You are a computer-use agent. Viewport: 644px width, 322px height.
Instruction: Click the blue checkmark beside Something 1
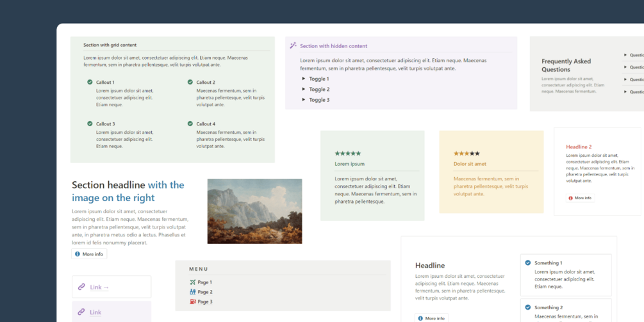(528, 262)
